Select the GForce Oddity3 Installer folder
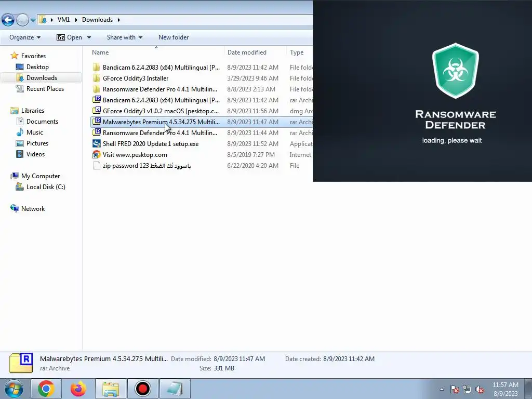Image resolution: width=532 pixels, height=399 pixels. click(x=136, y=78)
